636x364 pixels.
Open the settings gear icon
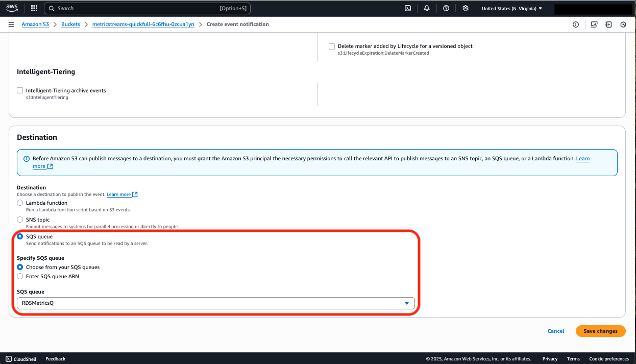coord(465,8)
